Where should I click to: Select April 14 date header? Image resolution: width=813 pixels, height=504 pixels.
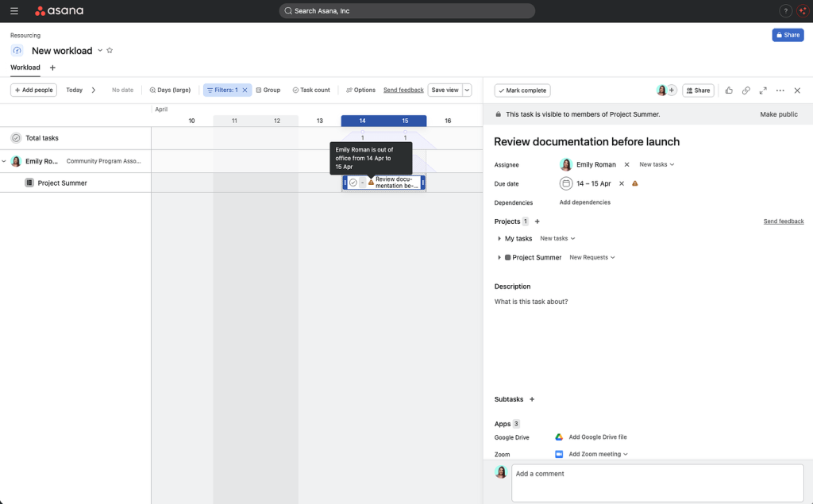point(362,121)
